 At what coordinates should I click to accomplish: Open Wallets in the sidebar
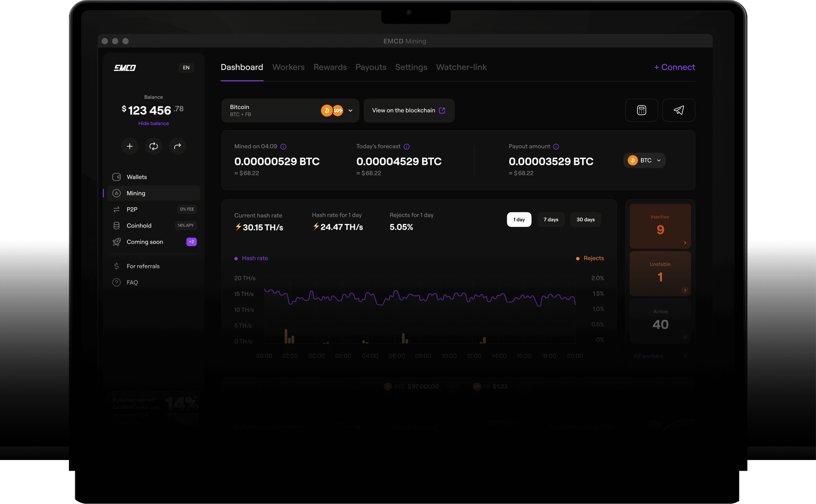pyautogui.click(x=137, y=177)
